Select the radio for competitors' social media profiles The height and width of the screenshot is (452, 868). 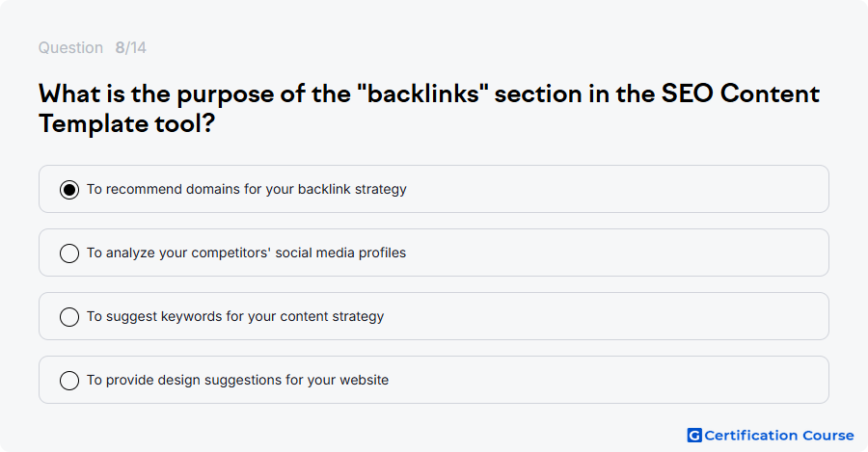pos(69,253)
